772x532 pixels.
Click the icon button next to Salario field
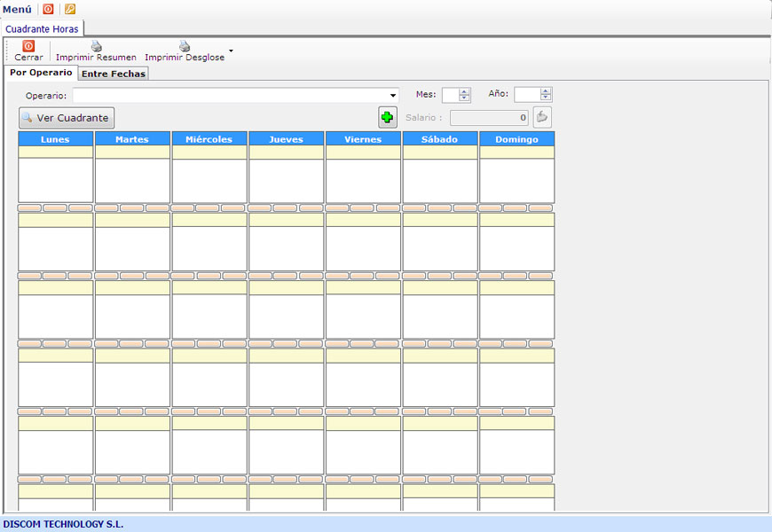(541, 117)
